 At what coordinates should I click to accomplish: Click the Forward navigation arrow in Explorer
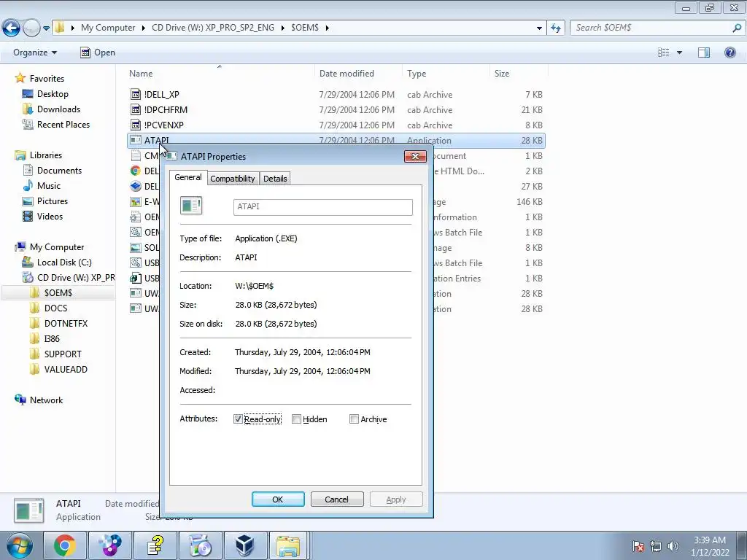[31, 28]
